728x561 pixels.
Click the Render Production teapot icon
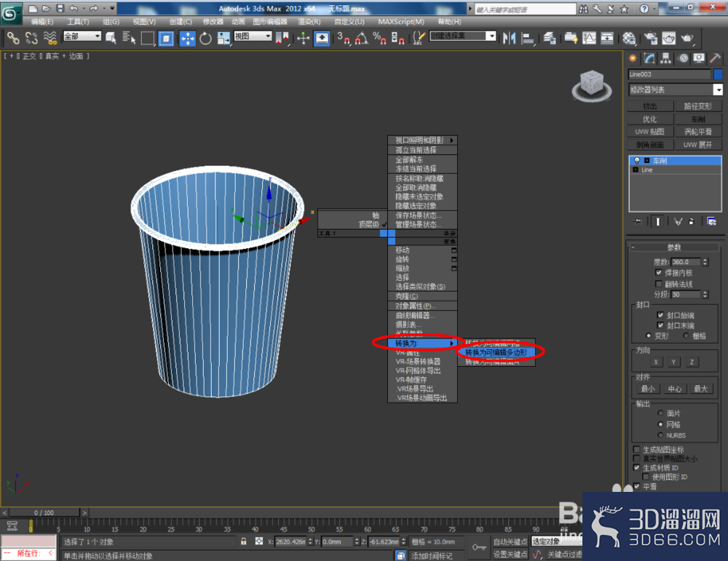point(687,38)
